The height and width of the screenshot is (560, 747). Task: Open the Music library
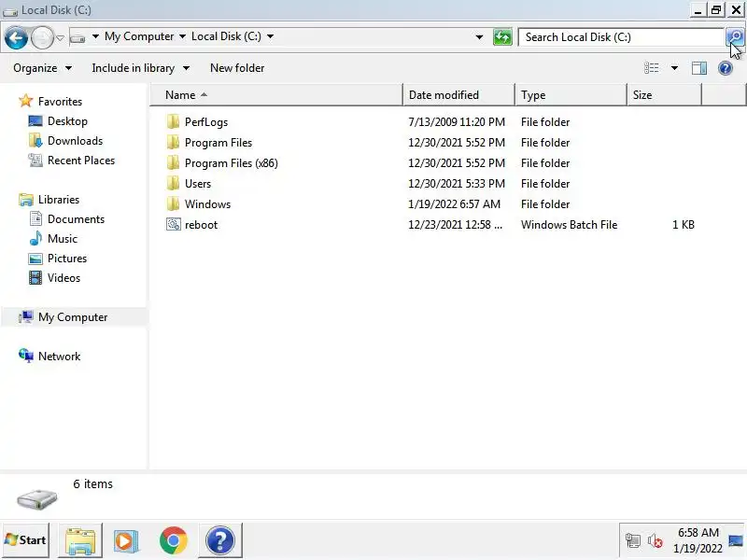tap(62, 239)
